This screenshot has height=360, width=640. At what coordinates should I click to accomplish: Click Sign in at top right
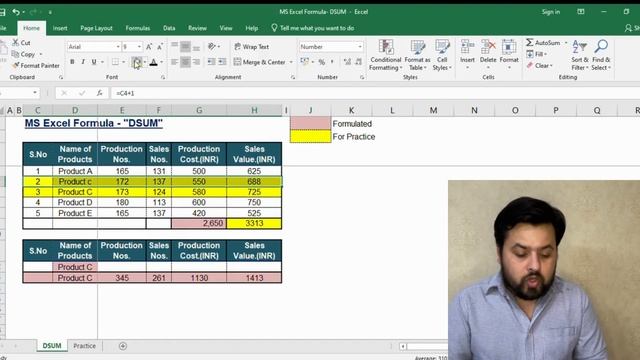[551, 12]
